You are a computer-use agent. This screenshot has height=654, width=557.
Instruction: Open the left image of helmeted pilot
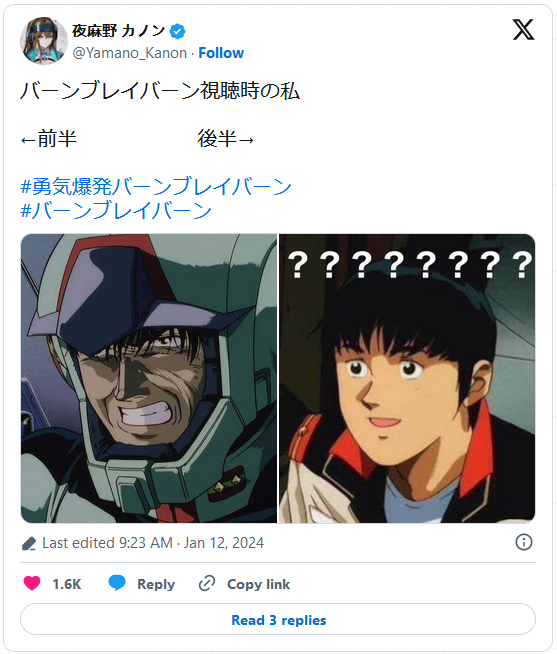(x=149, y=378)
